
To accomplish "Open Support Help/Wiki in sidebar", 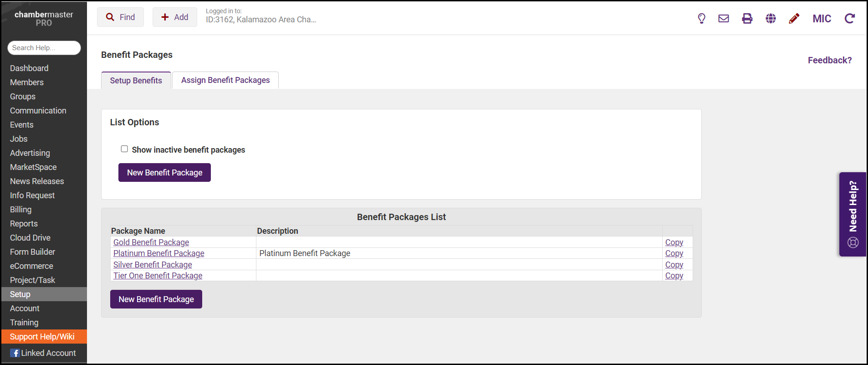I will click(44, 337).
